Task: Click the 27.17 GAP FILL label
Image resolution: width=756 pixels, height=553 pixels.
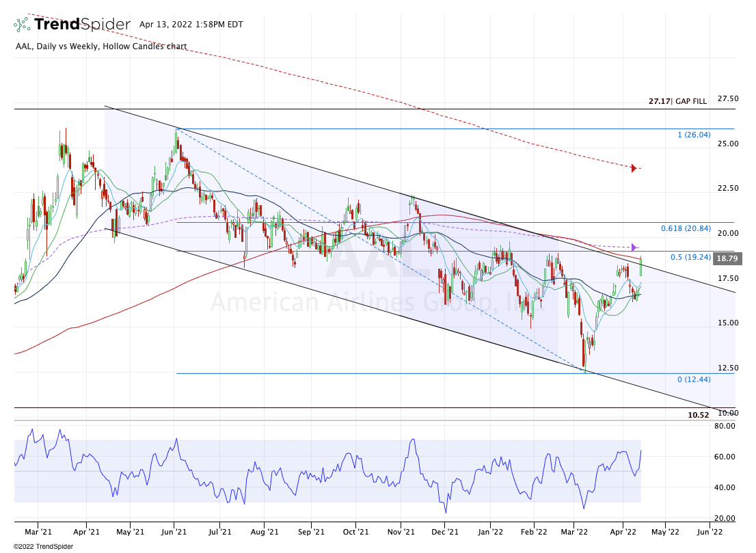Action: pyautogui.click(x=677, y=101)
